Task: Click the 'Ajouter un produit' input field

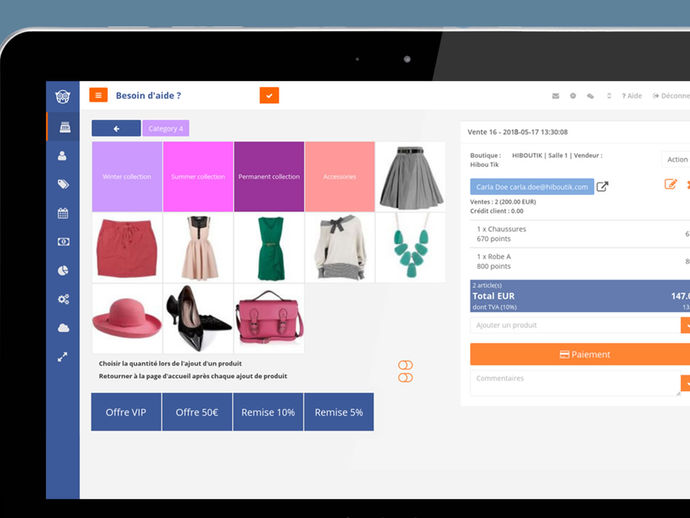Action: click(x=575, y=325)
